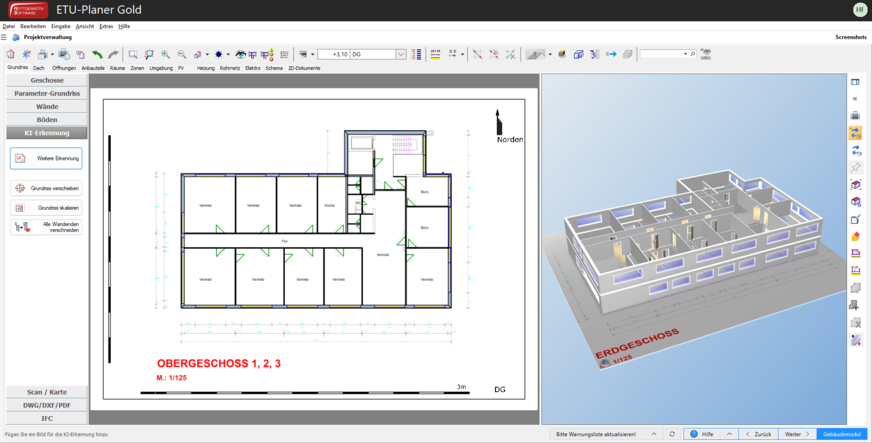The image size is (872, 443).
Task: Click the Zurück navigation button
Action: point(758,434)
